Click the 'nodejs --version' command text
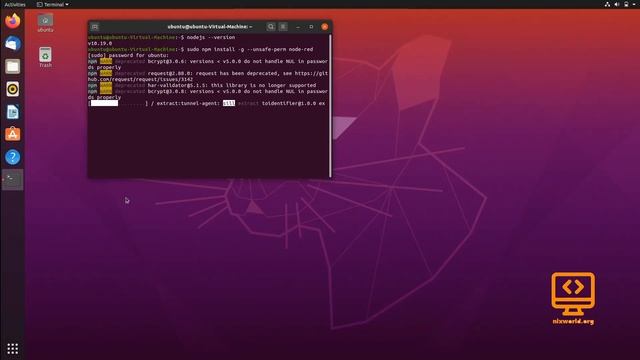Viewport: 640px width, 360px height. (x=211, y=37)
